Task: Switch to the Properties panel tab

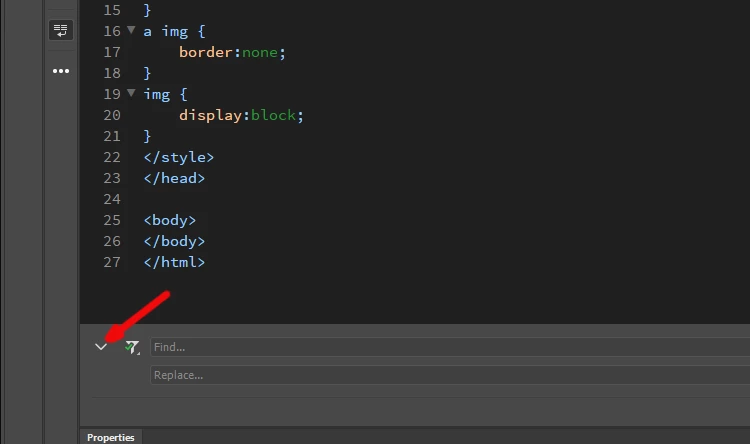Action: [110, 437]
